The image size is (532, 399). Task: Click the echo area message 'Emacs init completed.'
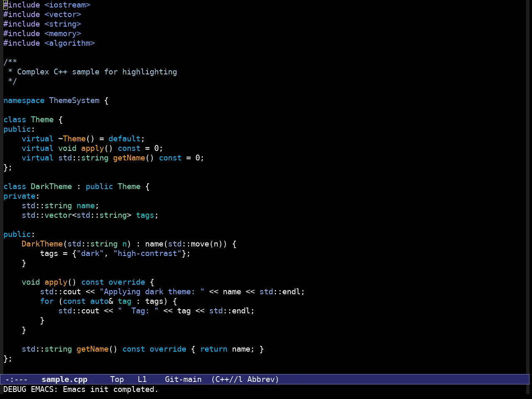(111, 389)
